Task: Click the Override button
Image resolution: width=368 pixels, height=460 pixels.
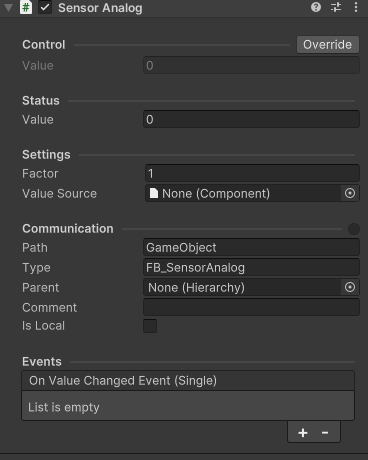Action: (x=328, y=44)
